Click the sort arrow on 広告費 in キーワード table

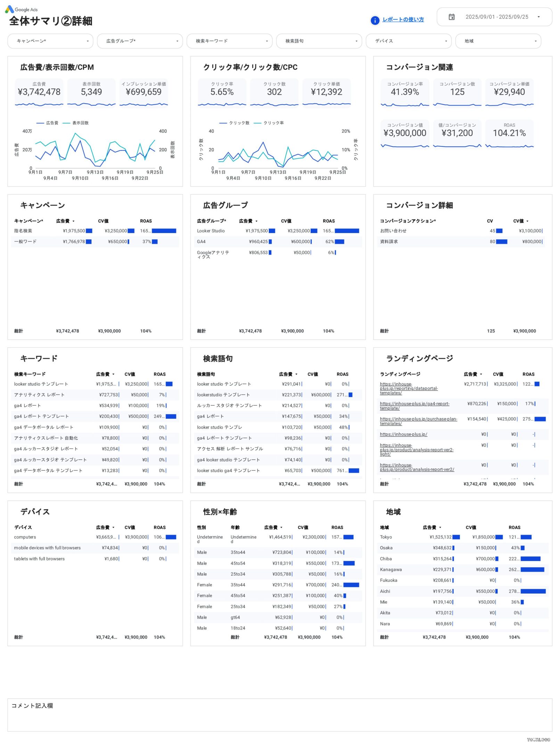coord(114,374)
